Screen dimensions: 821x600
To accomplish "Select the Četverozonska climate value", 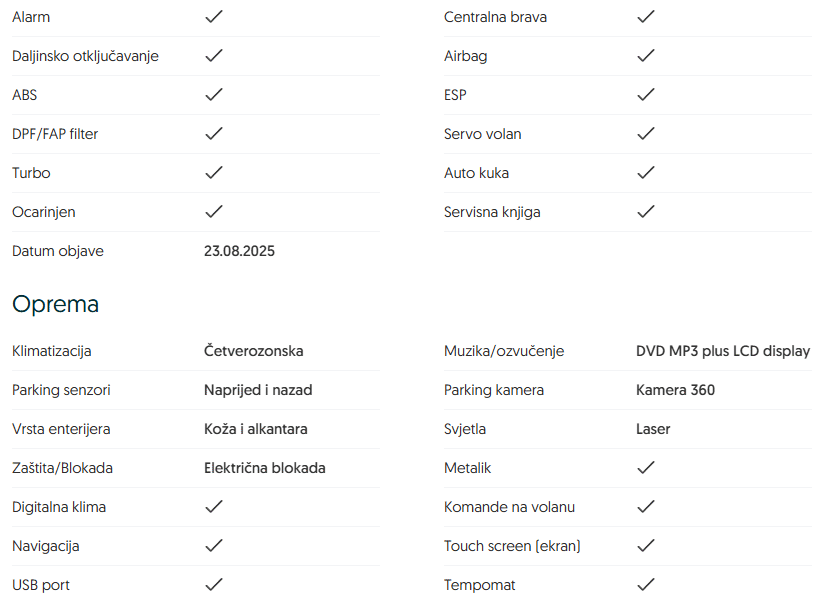I will [x=253, y=351].
